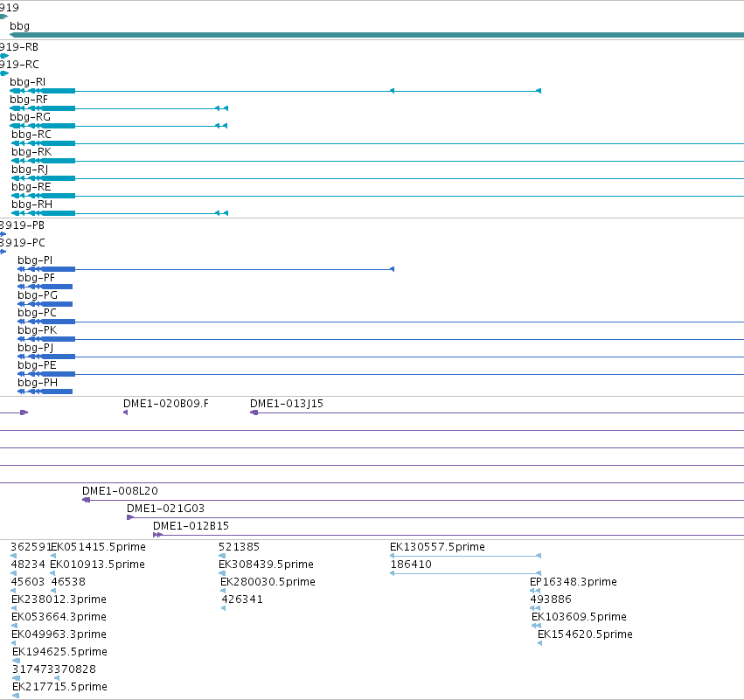Viewport: 744px width, 700px height.
Task: Click double arrow marker starting DME1-012B15
Action: [x=158, y=535]
